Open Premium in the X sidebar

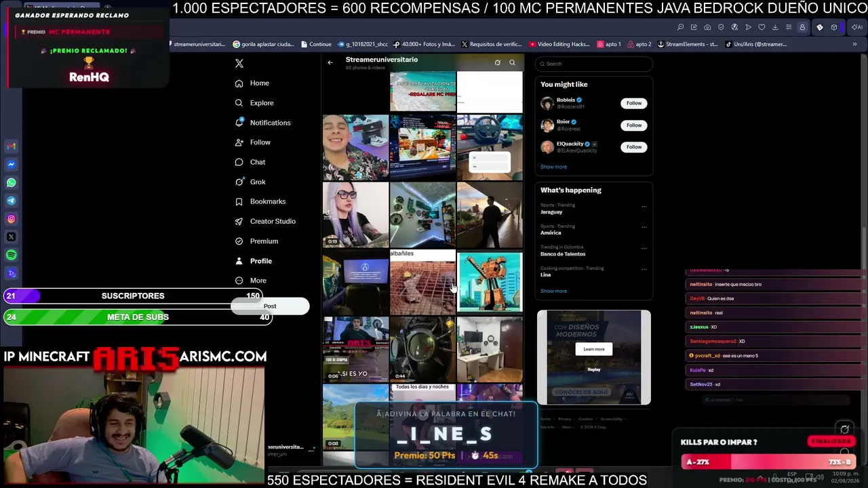point(256,241)
